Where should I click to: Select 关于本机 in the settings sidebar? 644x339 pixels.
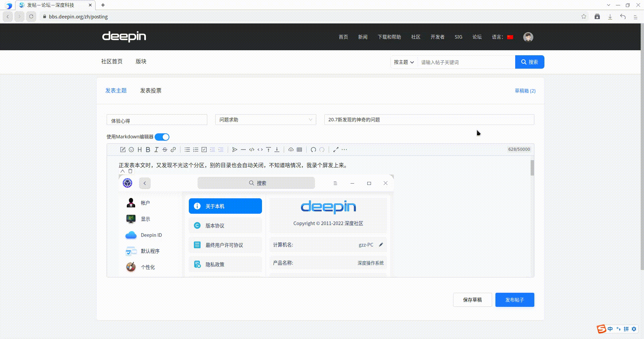coord(225,206)
